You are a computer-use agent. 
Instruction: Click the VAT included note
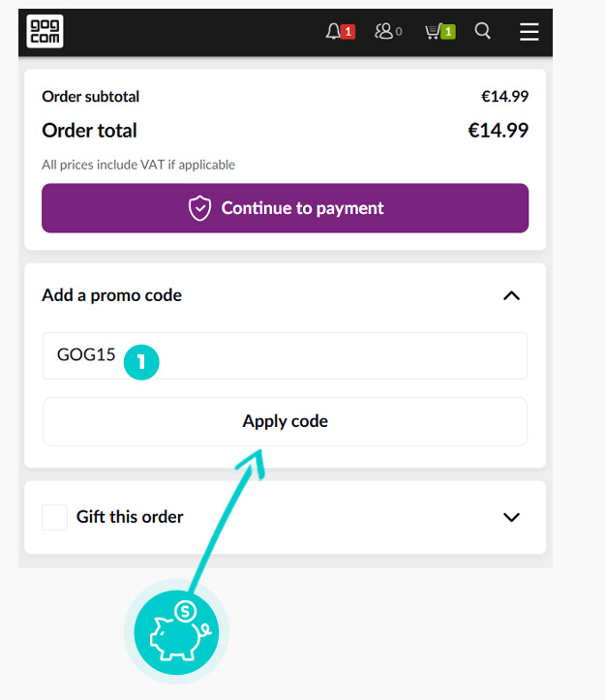(x=138, y=165)
